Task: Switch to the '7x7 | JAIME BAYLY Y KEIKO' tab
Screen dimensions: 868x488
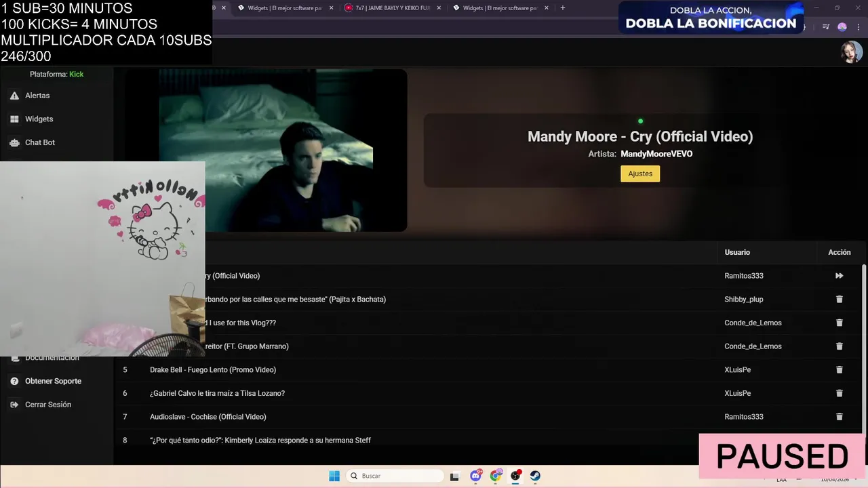Action: 392,8
